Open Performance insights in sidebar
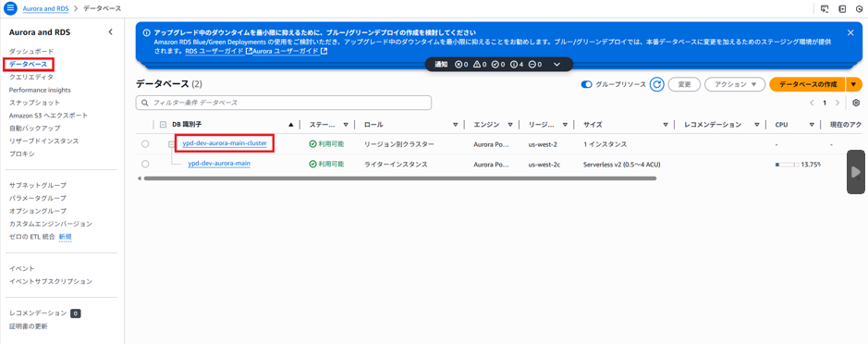 (40, 90)
